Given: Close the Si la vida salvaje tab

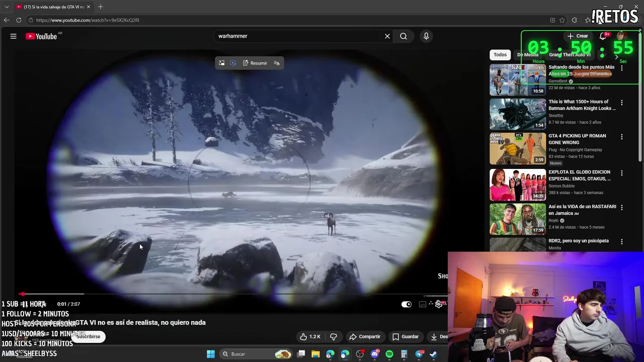Looking at the screenshot, I should (x=89, y=7).
